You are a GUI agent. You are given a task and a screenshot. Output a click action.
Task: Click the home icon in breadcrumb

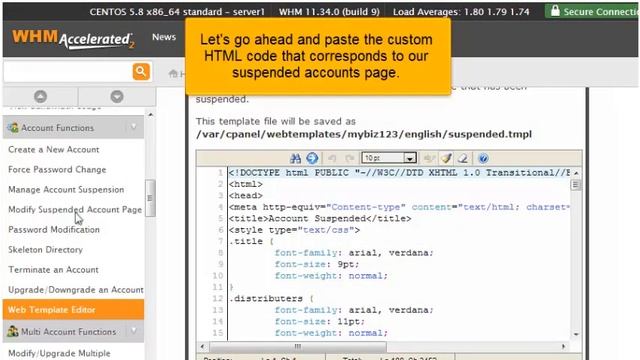173,73
